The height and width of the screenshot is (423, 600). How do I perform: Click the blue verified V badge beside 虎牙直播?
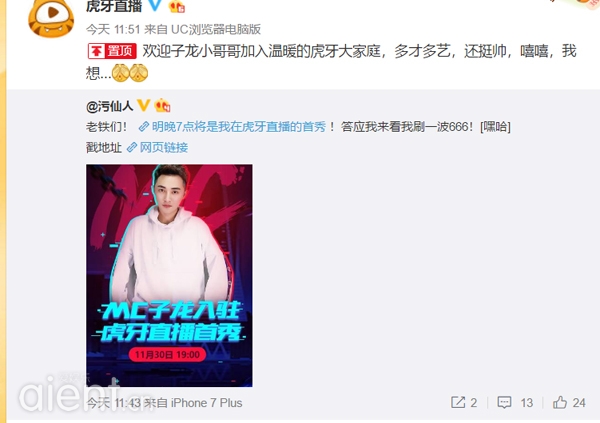click(x=156, y=5)
